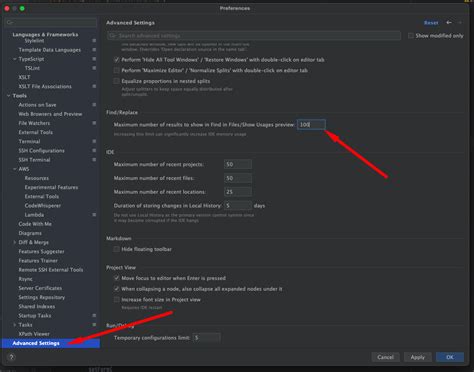474x372 pixels.
Task: Select CodeWhisperer under AWS
Action: click(x=43, y=206)
